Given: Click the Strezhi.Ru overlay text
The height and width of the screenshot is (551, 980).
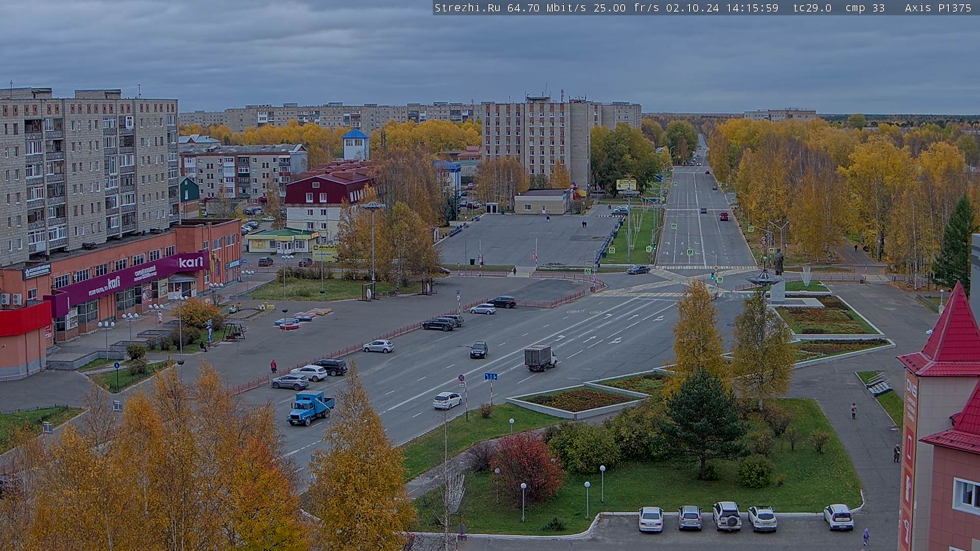Looking at the screenshot, I should [x=467, y=8].
